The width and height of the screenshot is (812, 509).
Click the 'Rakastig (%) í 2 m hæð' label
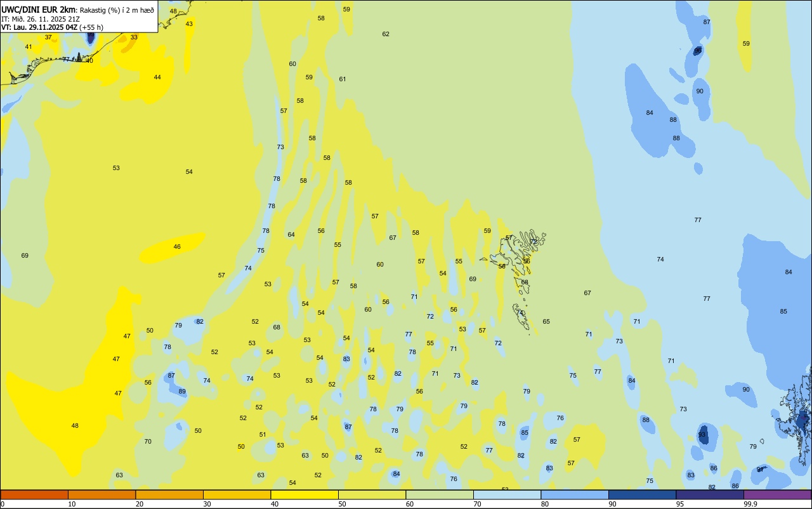tap(117, 10)
